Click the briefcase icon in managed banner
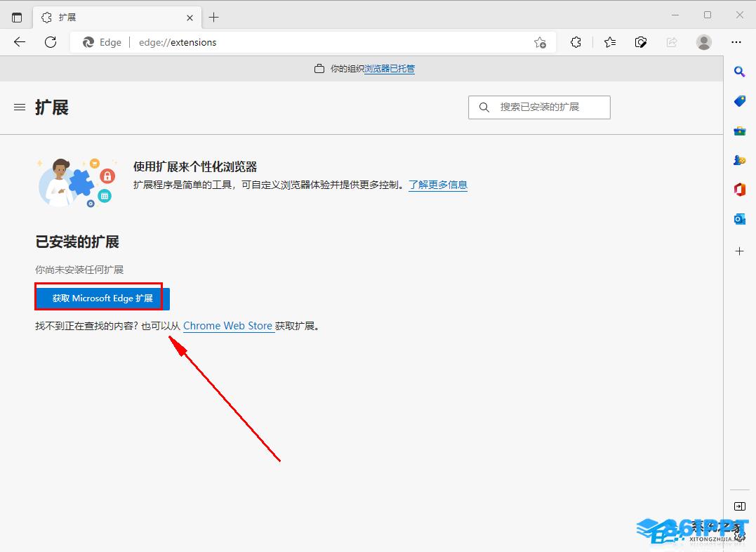The image size is (756, 552). (319, 69)
